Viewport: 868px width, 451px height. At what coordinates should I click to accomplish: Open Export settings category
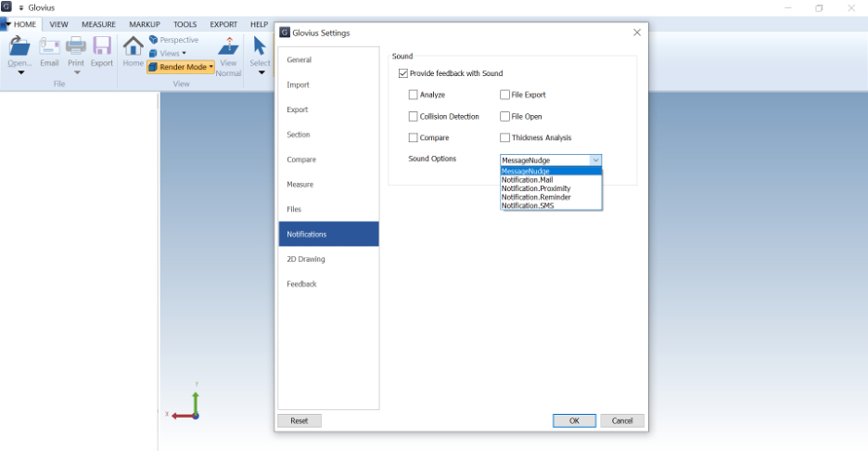329,110
